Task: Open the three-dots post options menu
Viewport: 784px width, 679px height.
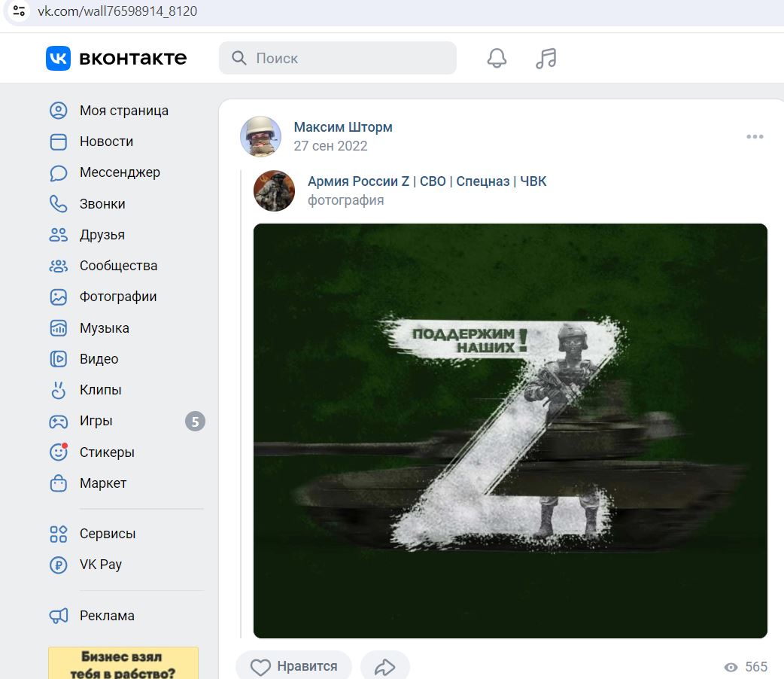Action: pos(755,137)
